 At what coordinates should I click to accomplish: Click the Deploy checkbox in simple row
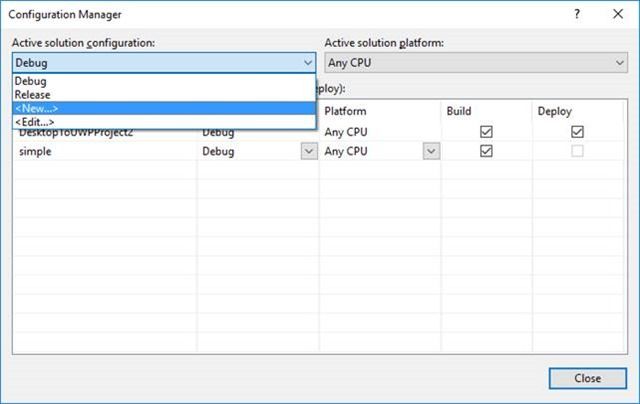[578, 152]
